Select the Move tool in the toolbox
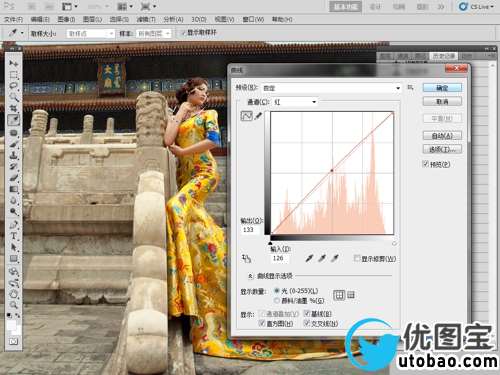 pyautogui.click(x=14, y=63)
